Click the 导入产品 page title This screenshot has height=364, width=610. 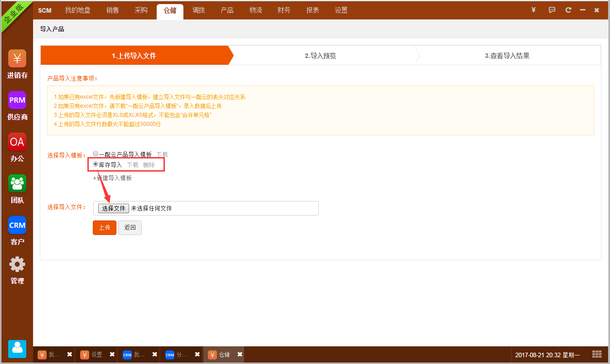pos(52,29)
